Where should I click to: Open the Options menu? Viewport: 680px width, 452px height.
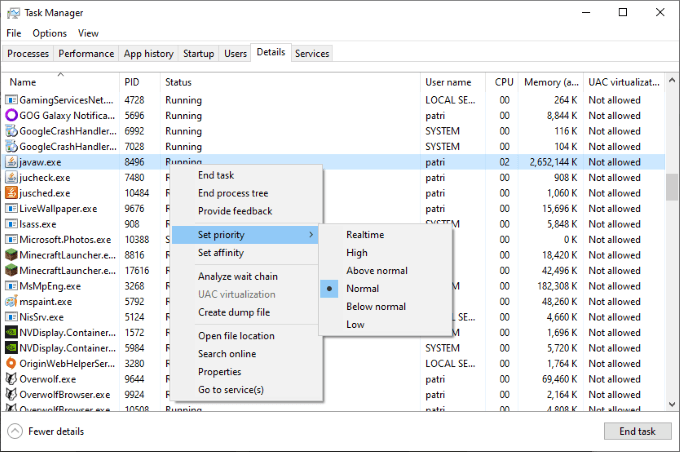pos(49,33)
